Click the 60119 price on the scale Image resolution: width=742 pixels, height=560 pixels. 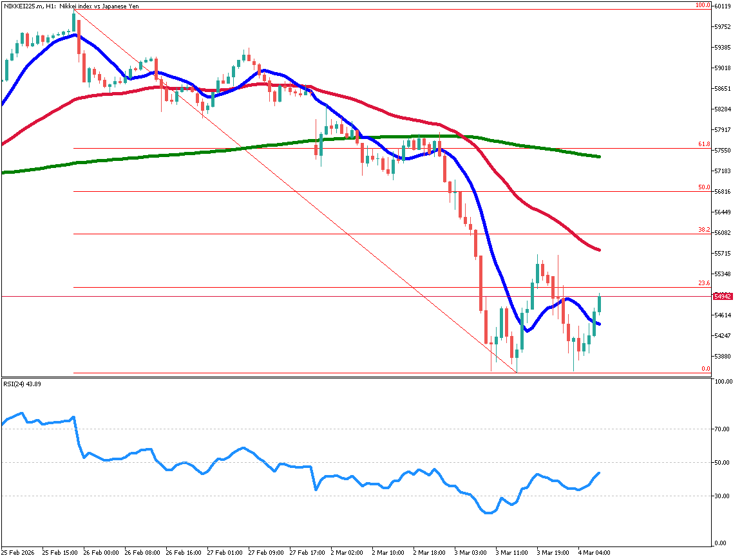[723, 7]
